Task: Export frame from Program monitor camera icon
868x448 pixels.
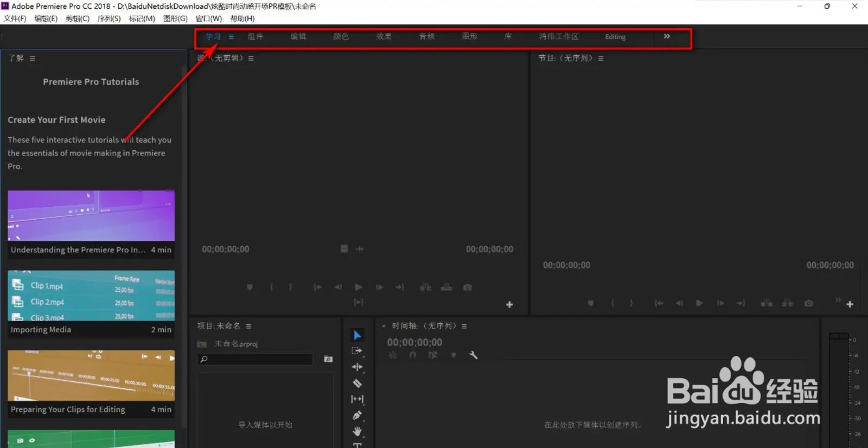Action: (809, 303)
